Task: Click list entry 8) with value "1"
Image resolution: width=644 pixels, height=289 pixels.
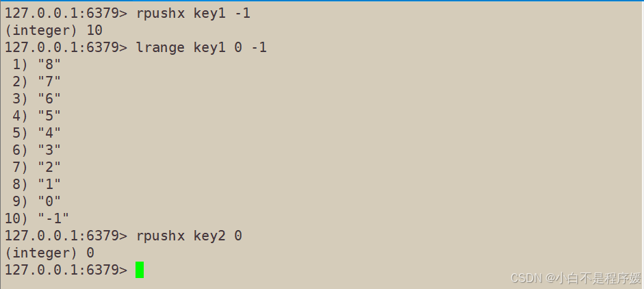Action: pyautogui.click(x=36, y=184)
